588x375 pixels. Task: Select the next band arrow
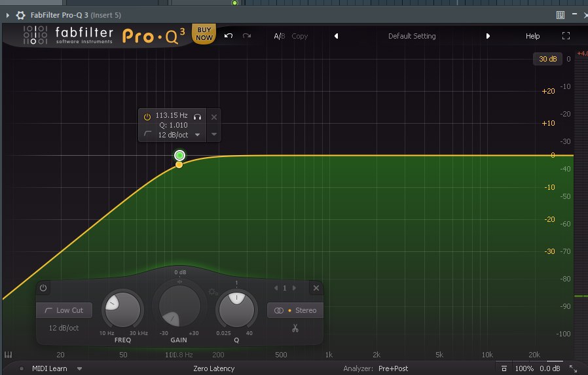coord(294,288)
